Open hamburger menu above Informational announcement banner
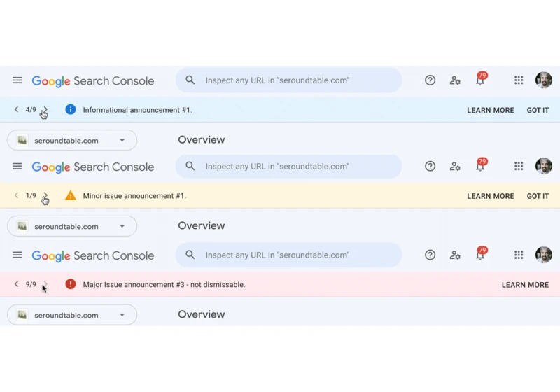 (x=17, y=80)
